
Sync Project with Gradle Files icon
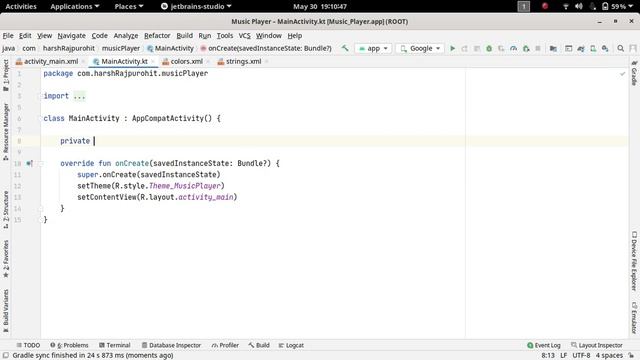click(x=581, y=48)
